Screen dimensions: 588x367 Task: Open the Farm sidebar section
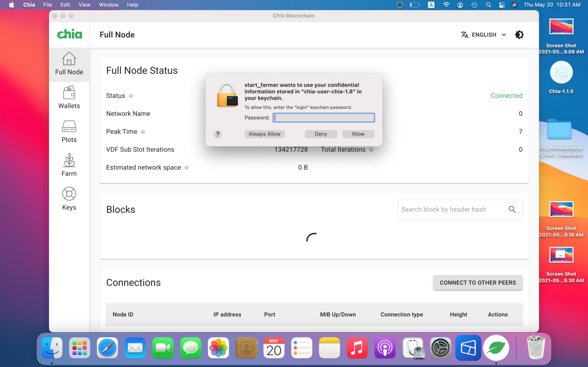pos(69,166)
